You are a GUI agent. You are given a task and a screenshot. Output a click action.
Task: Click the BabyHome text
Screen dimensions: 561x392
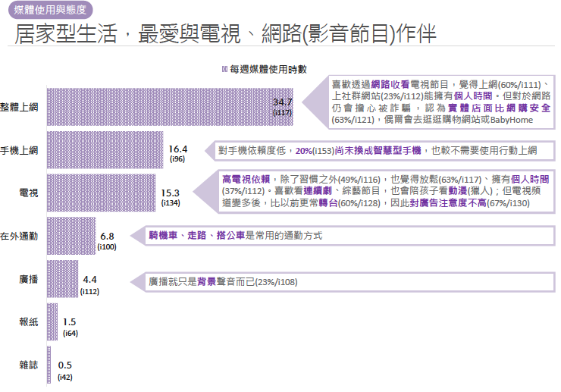point(512,120)
